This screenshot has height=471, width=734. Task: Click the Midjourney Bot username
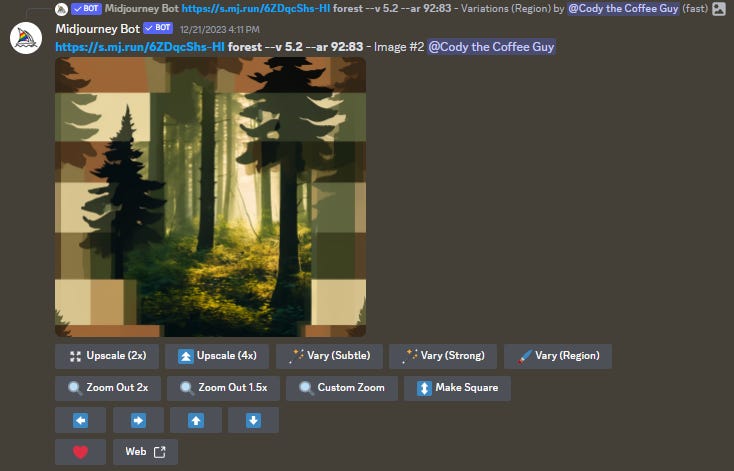click(x=97, y=29)
